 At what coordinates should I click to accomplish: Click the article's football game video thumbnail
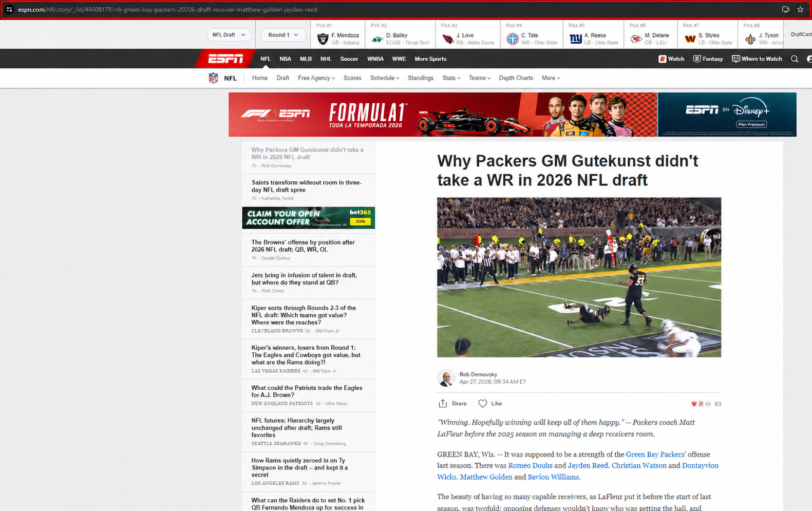click(579, 277)
